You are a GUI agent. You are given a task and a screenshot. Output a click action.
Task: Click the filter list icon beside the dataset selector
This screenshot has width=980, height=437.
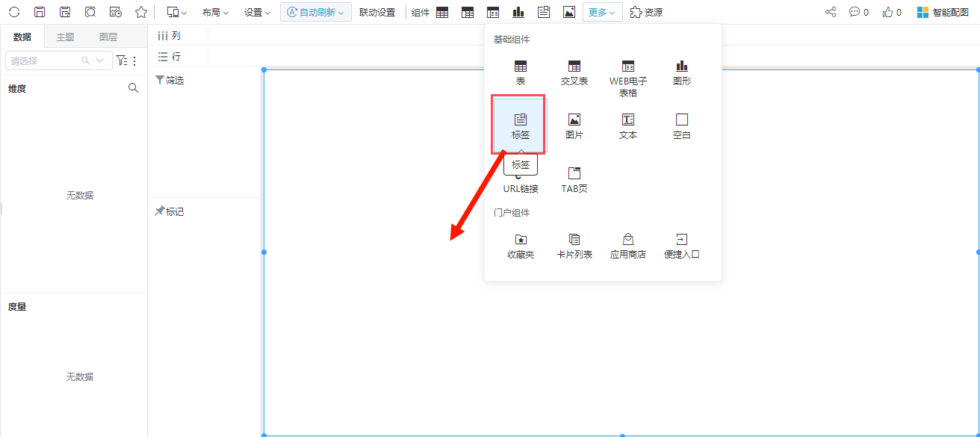(122, 61)
